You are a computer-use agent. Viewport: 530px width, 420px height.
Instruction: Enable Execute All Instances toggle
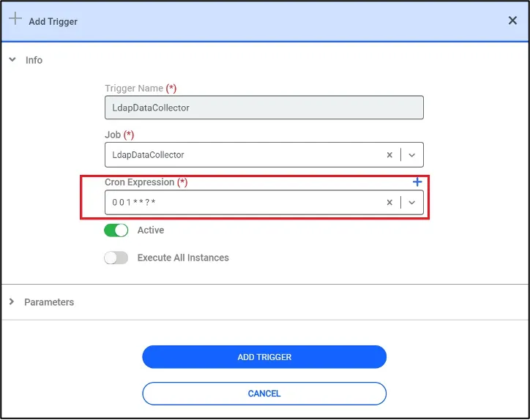pos(116,258)
